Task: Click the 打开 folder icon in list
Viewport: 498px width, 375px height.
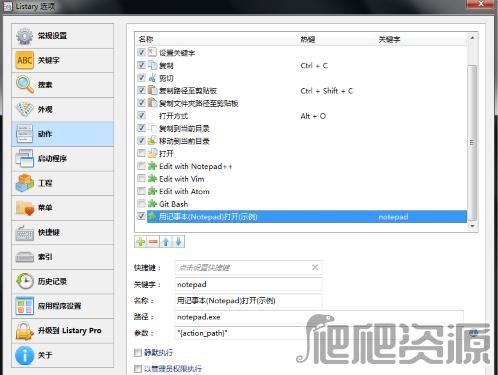Action: pyautogui.click(x=152, y=153)
